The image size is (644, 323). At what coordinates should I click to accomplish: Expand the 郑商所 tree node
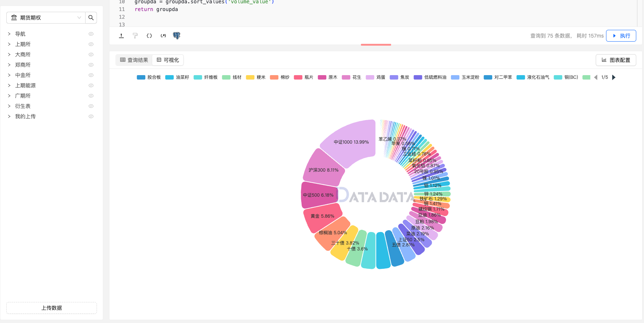point(9,65)
